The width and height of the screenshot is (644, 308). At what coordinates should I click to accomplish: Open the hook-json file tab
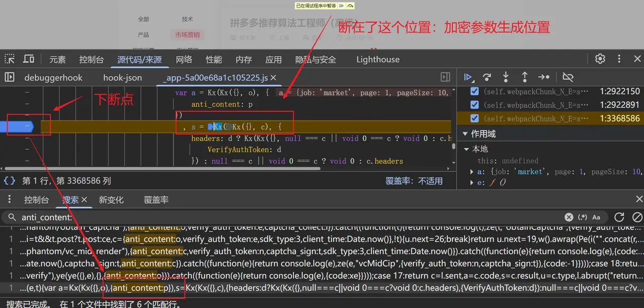coord(122,78)
